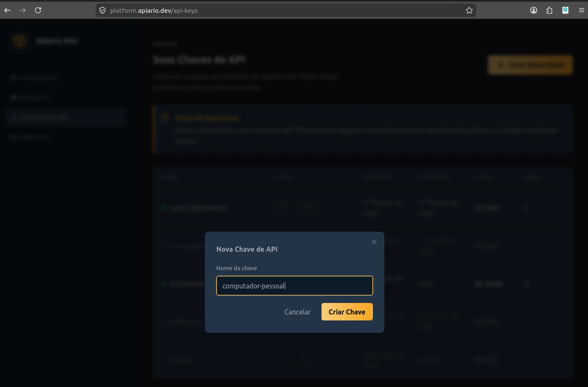This screenshot has width=588, height=387.
Task: Bookmark this page with star icon
Action: [469, 10]
